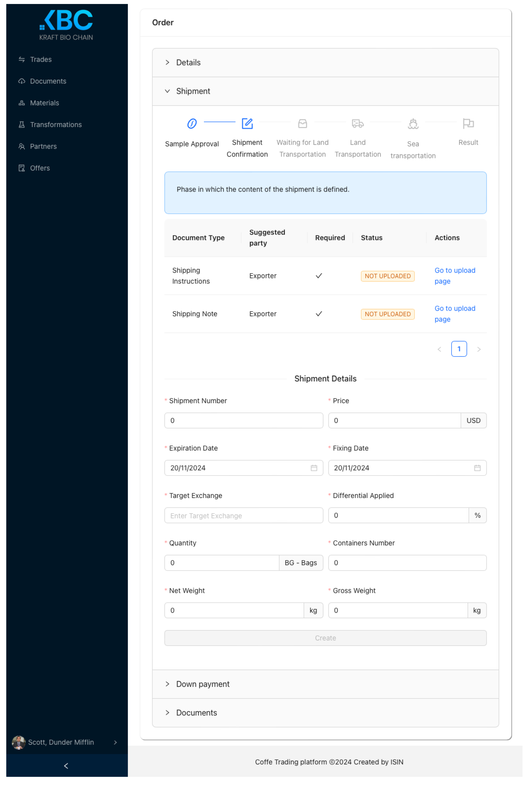Go to upload page for Shipping Instructions

click(455, 276)
